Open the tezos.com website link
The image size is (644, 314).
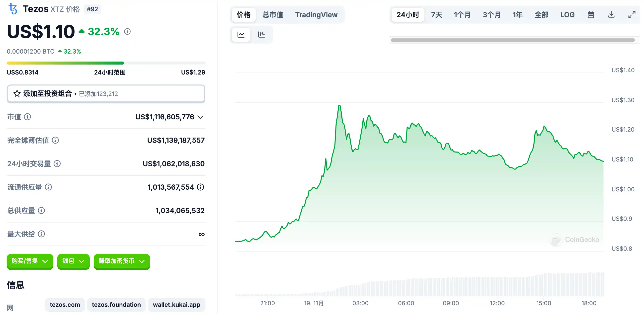tap(65, 305)
